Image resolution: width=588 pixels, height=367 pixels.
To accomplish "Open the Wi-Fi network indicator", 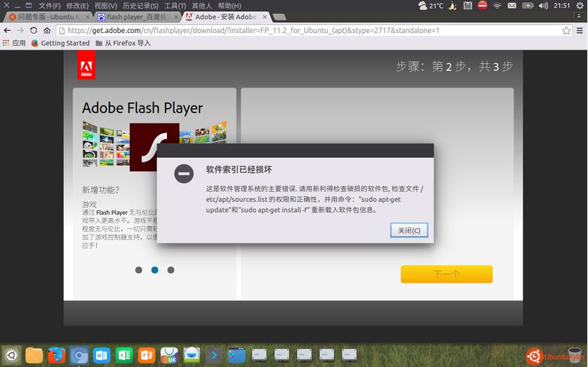I will point(497,6).
